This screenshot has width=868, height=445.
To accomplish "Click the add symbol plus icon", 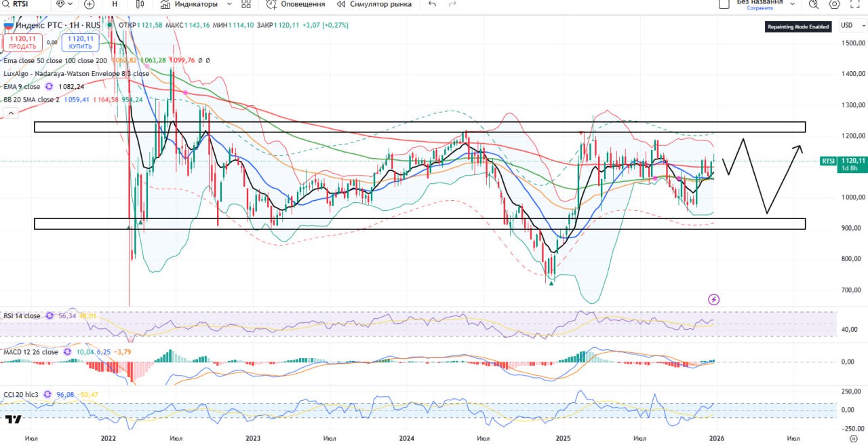I will pyautogui.click(x=89, y=4).
